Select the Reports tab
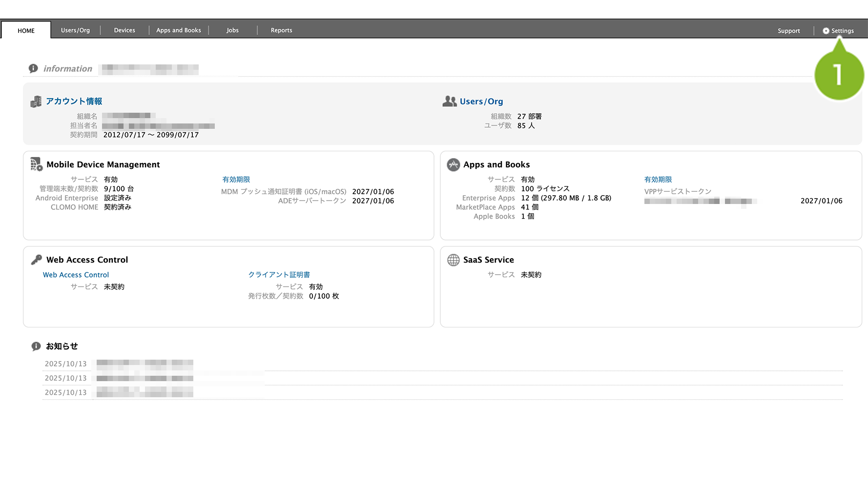Image resolution: width=868 pixels, height=488 pixels. tap(282, 30)
